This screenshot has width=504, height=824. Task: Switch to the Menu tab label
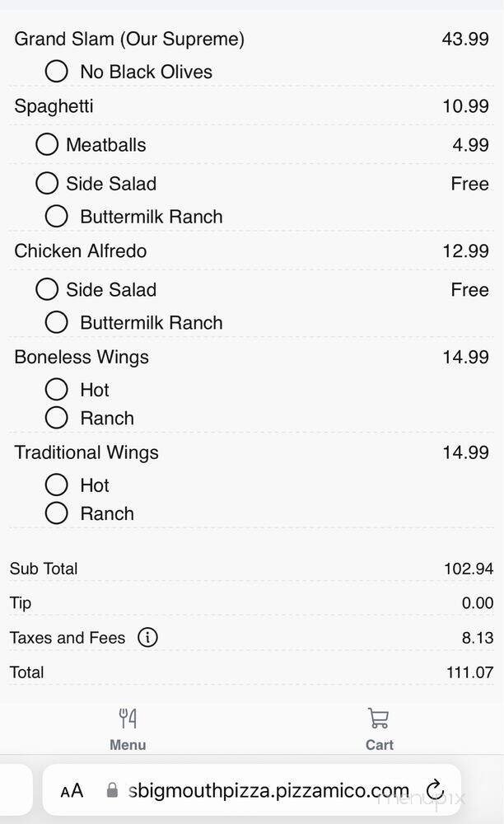pyautogui.click(x=127, y=744)
